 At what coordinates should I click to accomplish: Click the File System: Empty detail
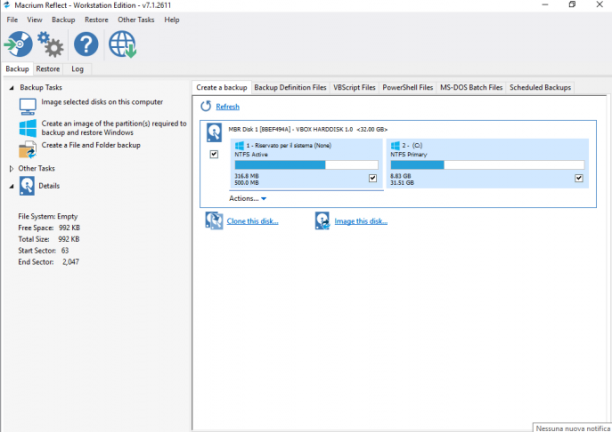tap(48, 216)
